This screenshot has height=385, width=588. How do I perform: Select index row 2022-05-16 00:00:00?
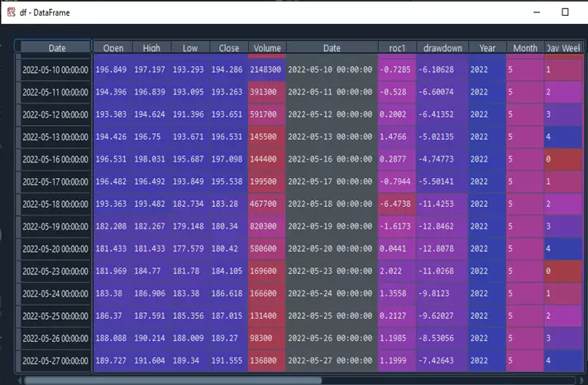click(54, 159)
